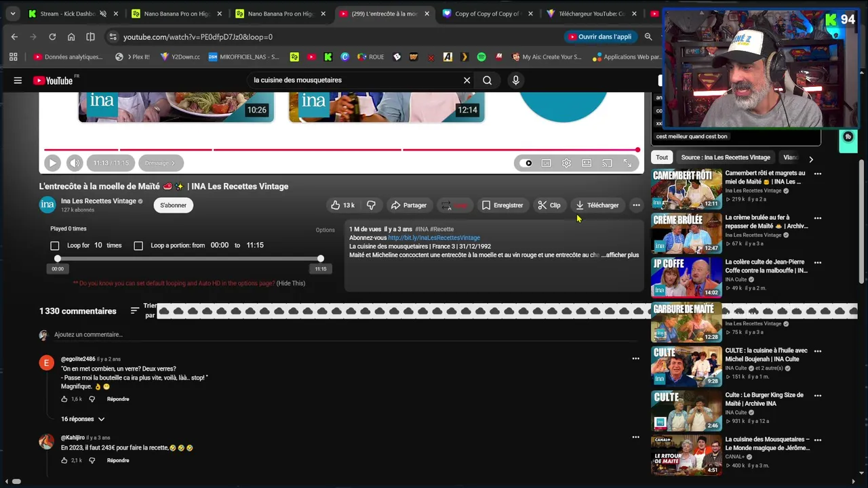Screen dimensions: 868x488
Task: Open the Spotify bookmark icon
Action: click(x=481, y=57)
